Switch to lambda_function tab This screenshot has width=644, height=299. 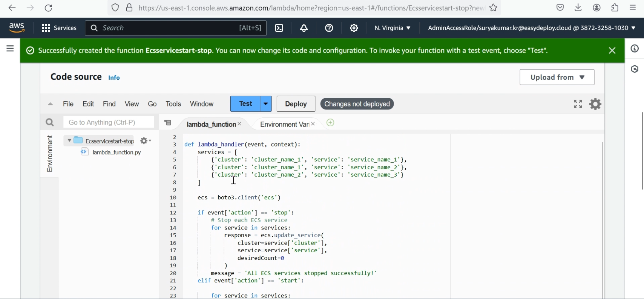(x=211, y=124)
